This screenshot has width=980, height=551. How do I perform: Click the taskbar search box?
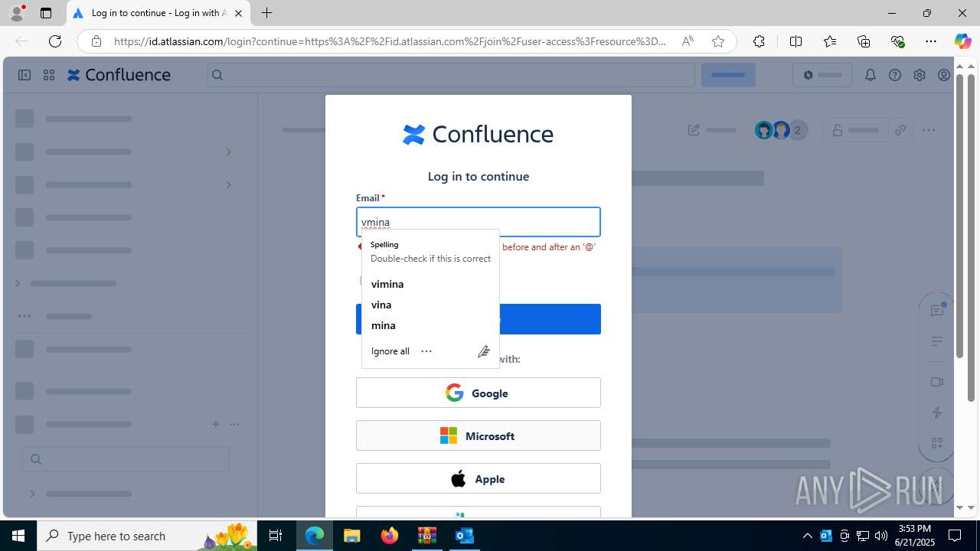[147, 536]
